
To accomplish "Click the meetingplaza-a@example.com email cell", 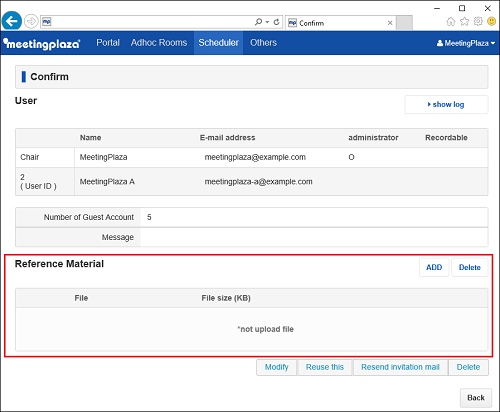I will click(x=258, y=182).
